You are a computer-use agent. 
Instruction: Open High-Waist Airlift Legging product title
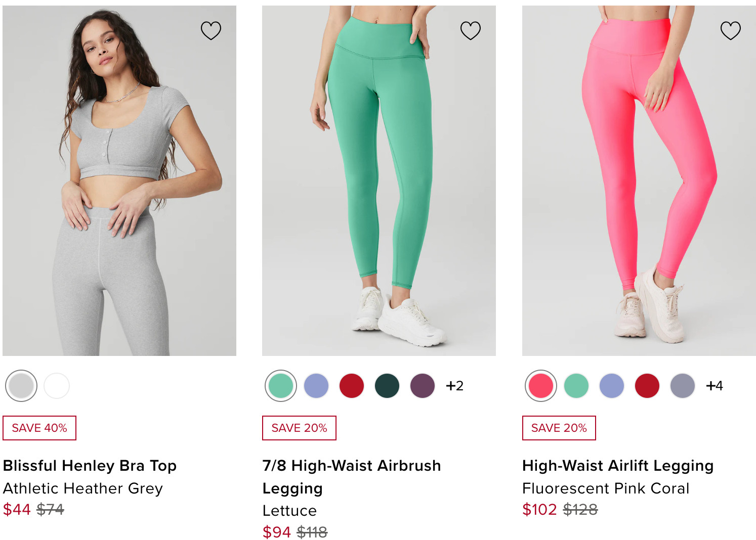(x=618, y=465)
